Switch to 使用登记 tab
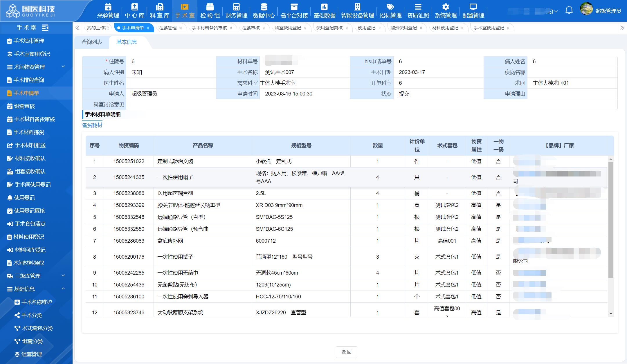Viewport: 627px width, 364px height. pyautogui.click(x=366, y=28)
